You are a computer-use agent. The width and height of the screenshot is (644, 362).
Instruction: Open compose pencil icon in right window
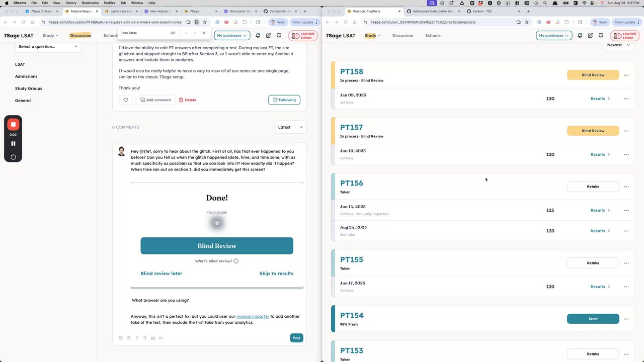click(590, 36)
